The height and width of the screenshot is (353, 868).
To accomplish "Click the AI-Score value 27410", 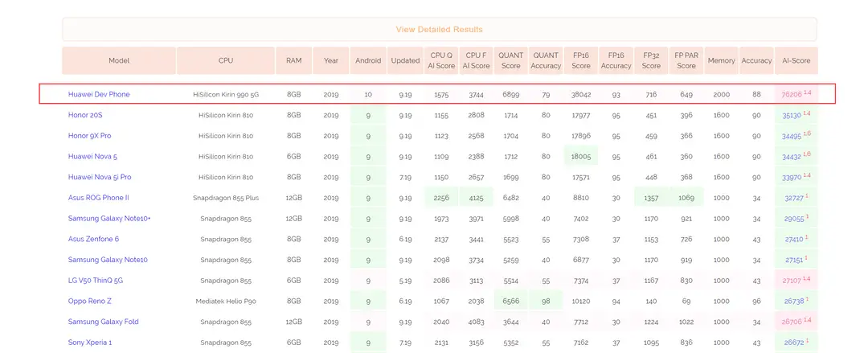I will [794, 240].
